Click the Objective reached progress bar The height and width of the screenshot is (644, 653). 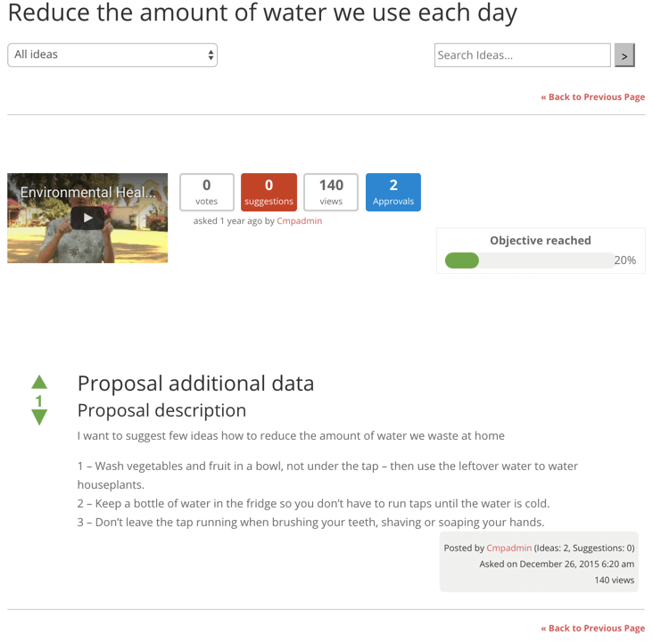pyautogui.click(x=529, y=260)
